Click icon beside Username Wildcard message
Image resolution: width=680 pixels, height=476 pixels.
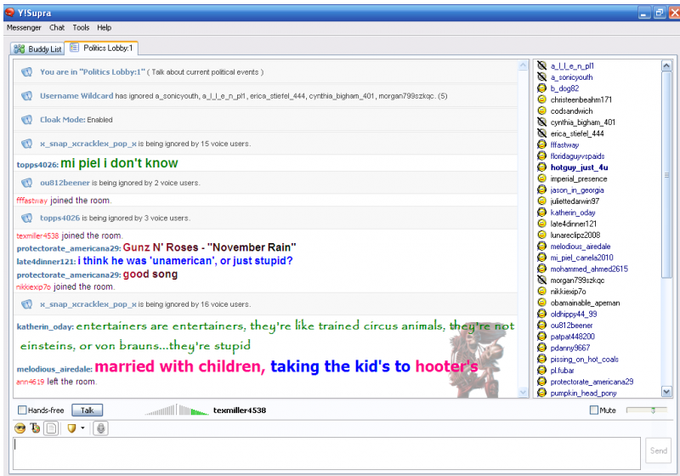click(26, 95)
